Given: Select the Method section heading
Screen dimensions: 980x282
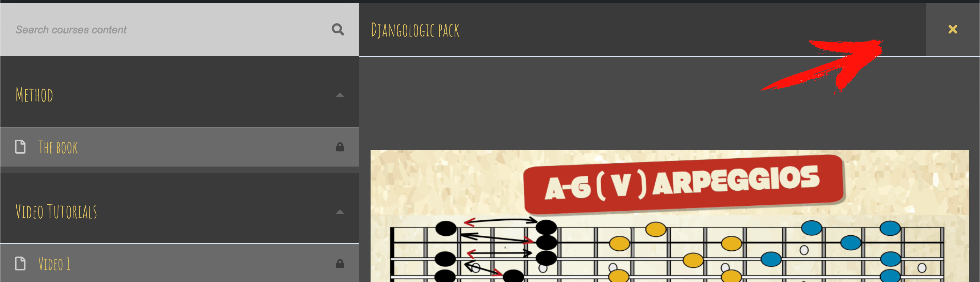Looking at the screenshot, I should tap(34, 95).
